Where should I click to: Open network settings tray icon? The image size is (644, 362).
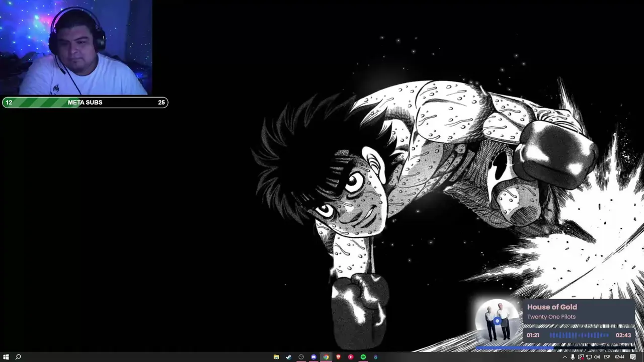589,357
